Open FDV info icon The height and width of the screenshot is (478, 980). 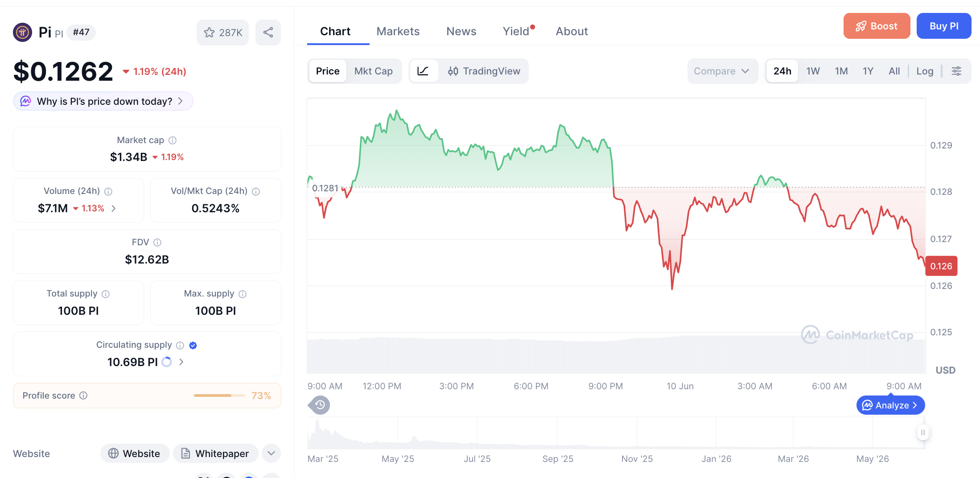tap(157, 243)
